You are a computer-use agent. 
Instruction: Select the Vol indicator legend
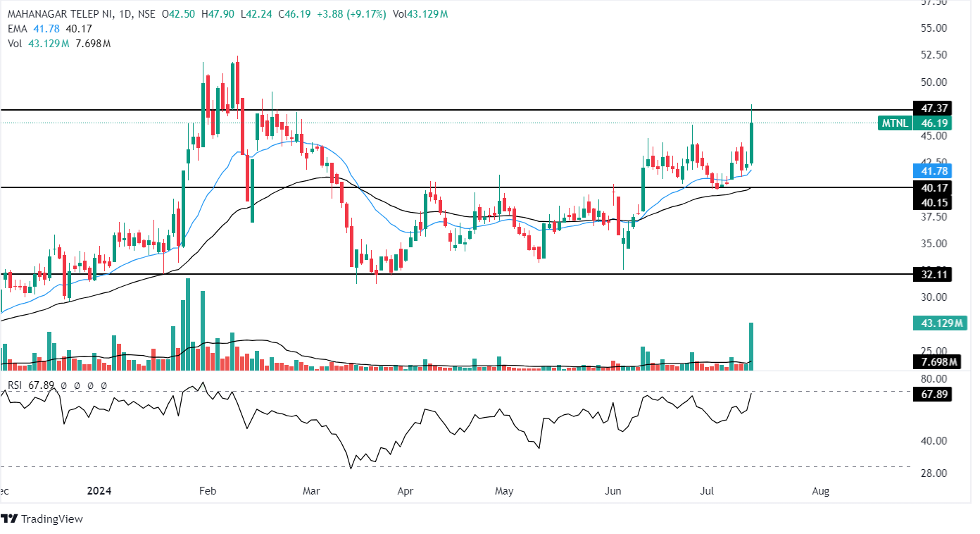(x=15, y=44)
